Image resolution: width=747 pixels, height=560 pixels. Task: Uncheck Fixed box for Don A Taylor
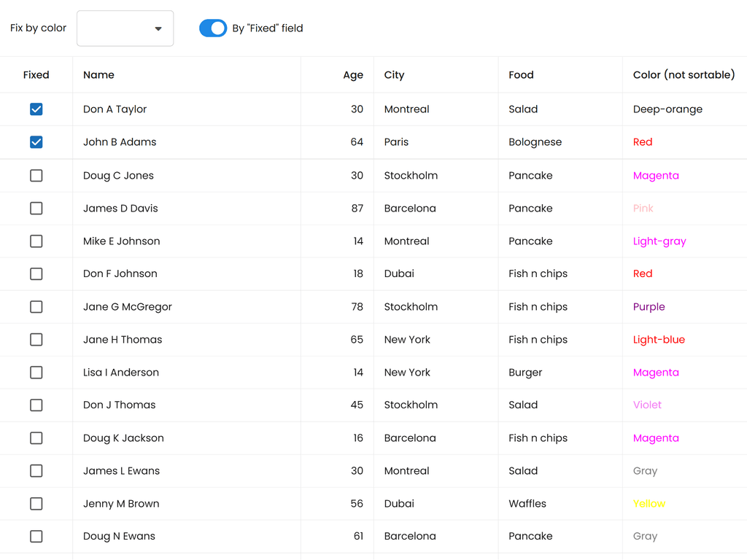point(36,109)
